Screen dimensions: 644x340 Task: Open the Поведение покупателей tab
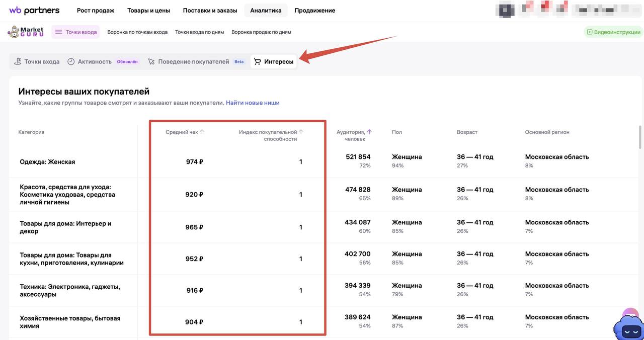click(196, 61)
